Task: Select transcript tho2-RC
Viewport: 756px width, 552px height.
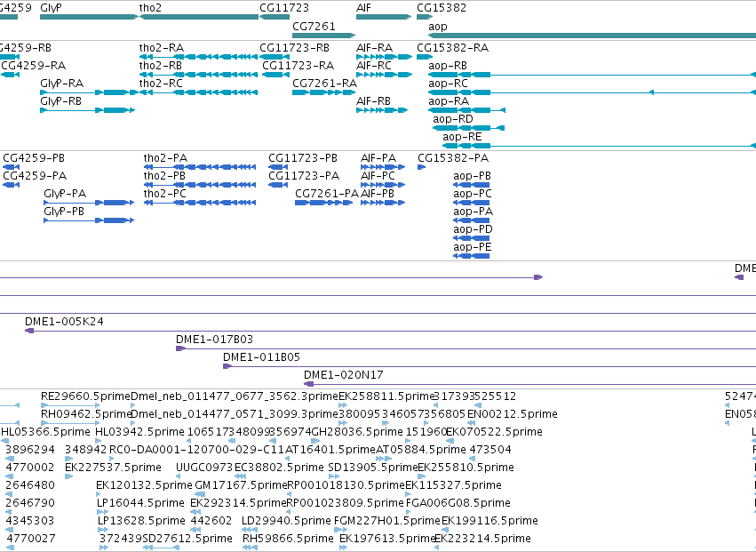Action: pyautogui.click(x=199, y=92)
